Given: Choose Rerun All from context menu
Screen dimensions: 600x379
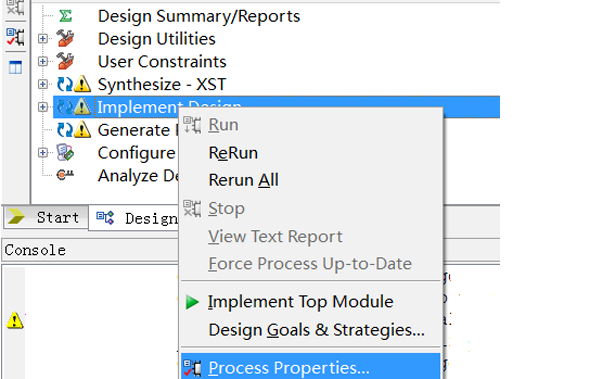Looking at the screenshot, I should 243,180.
